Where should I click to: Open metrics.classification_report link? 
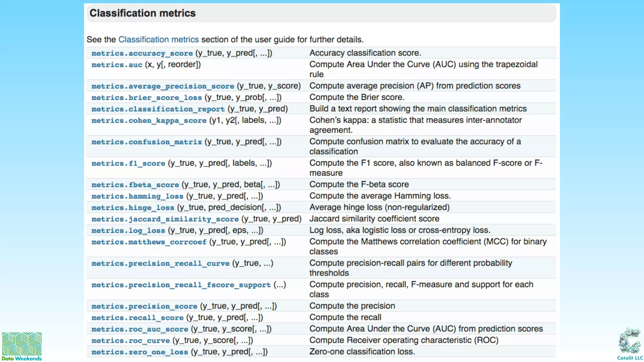(x=158, y=109)
